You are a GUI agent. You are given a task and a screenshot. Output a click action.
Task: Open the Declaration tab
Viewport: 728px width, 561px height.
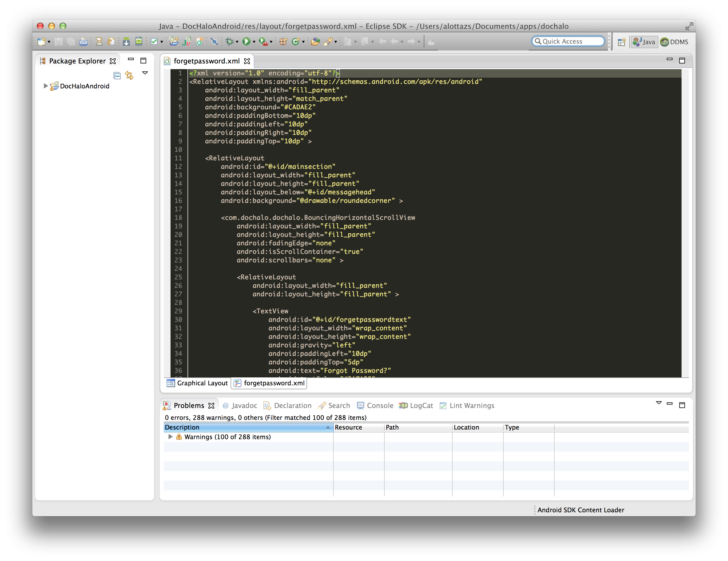[x=287, y=405]
